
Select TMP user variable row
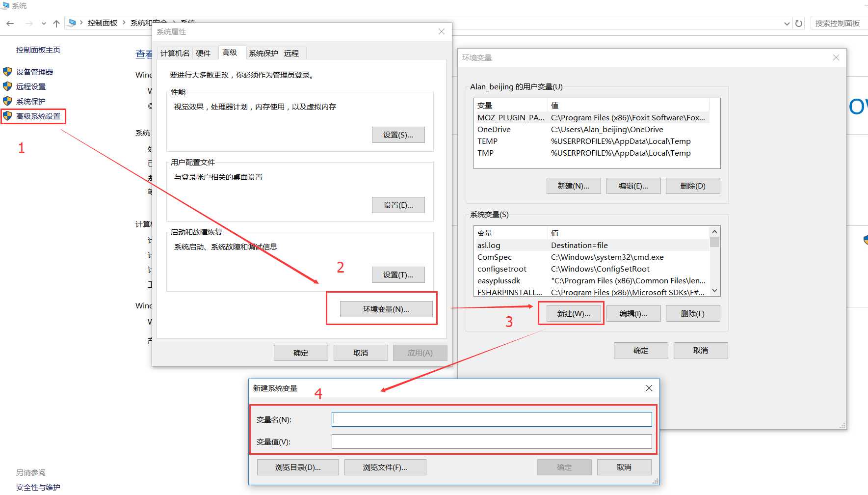coord(591,153)
